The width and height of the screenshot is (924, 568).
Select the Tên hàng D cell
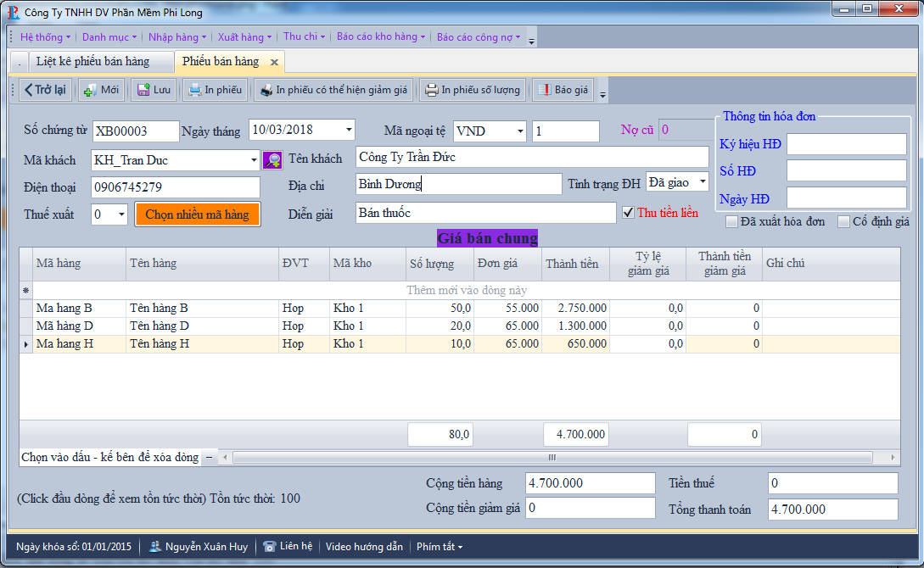tap(202, 326)
